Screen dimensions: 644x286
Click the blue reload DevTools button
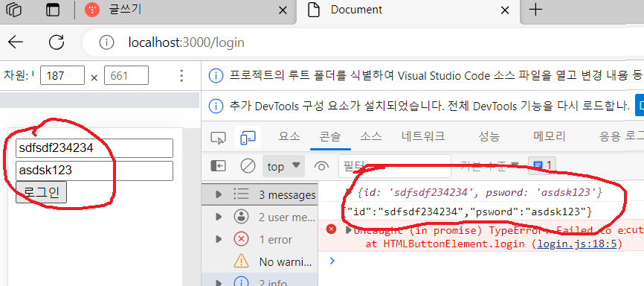point(640,106)
